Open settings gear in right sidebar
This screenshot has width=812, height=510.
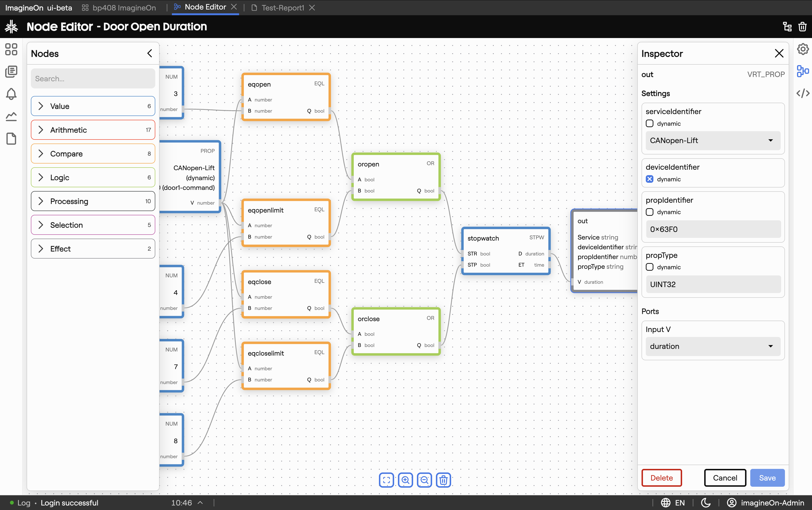pyautogui.click(x=803, y=49)
